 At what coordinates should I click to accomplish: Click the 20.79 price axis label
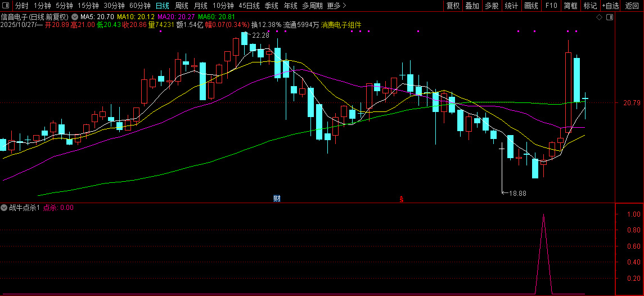(632, 103)
